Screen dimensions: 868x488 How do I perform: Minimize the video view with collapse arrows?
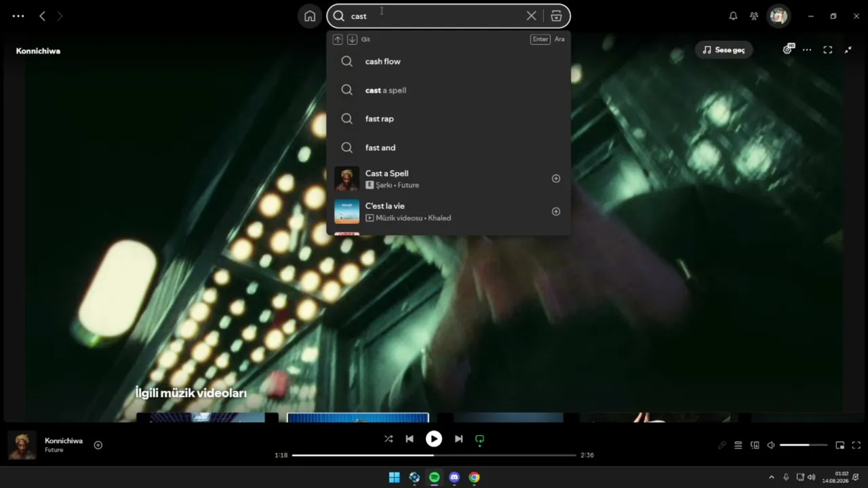pos(848,50)
